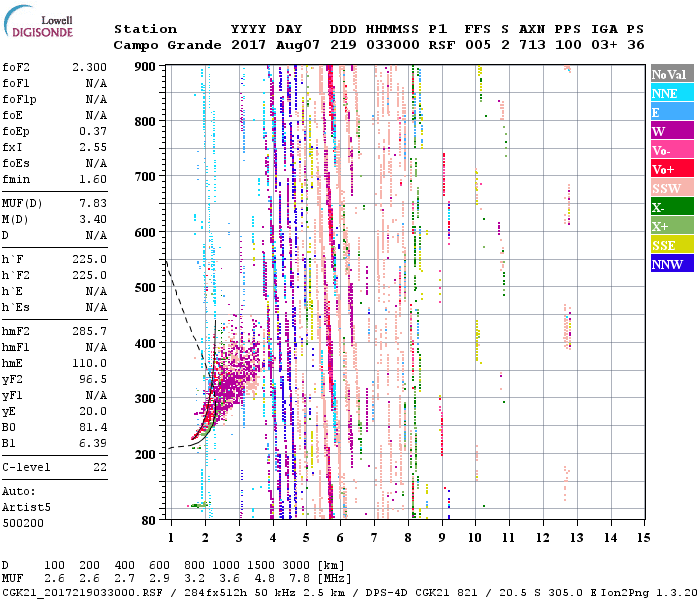Click the year value 2017

pyautogui.click(x=248, y=45)
